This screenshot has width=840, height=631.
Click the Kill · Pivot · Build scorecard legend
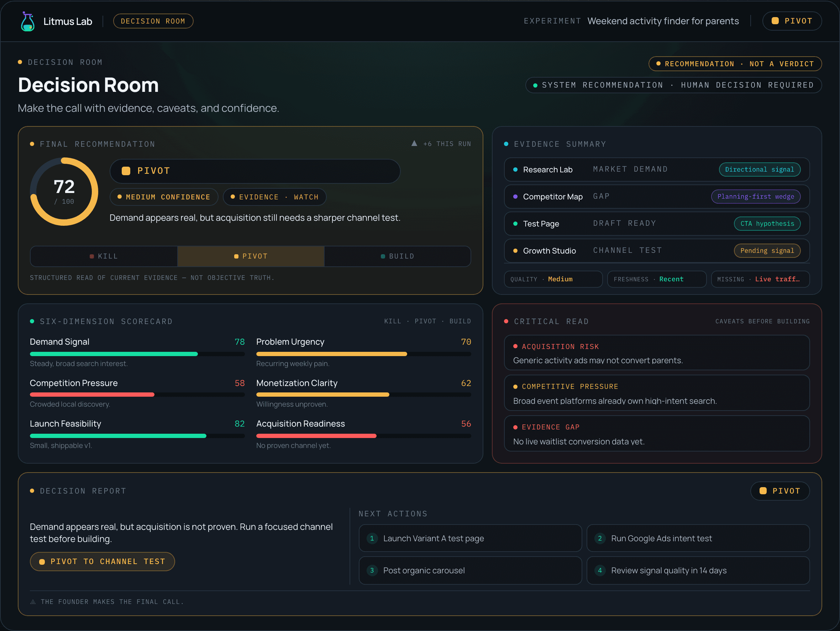coord(427,322)
